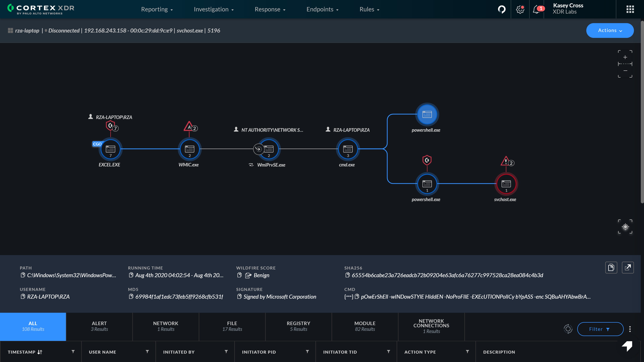Copy the SHA256 hash value

pos(347,275)
